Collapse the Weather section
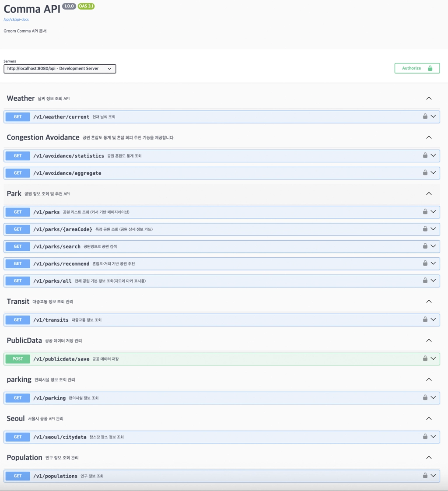This screenshot has height=491, width=448. (x=429, y=98)
